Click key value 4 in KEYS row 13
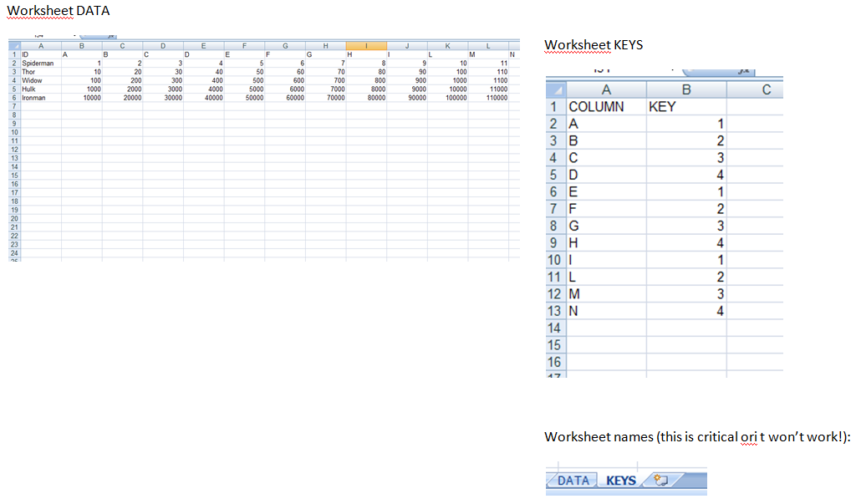This screenshot has width=856, height=504. click(x=686, y=311)
